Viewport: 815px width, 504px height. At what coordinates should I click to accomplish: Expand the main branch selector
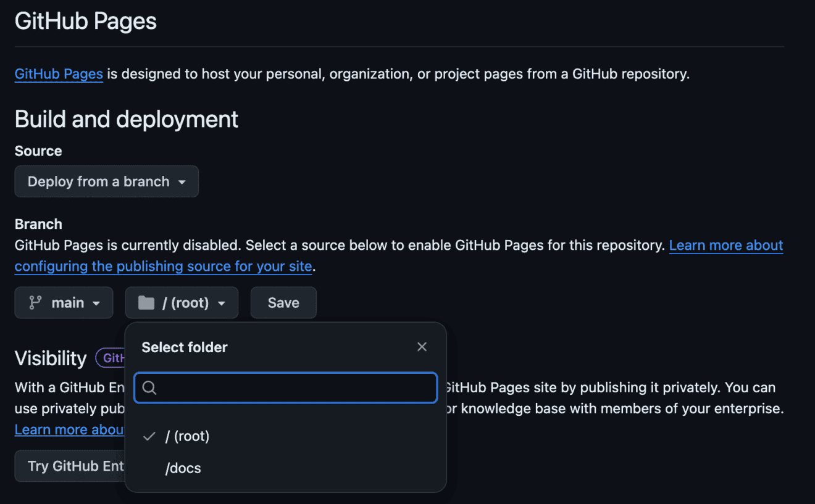[64, 303]
